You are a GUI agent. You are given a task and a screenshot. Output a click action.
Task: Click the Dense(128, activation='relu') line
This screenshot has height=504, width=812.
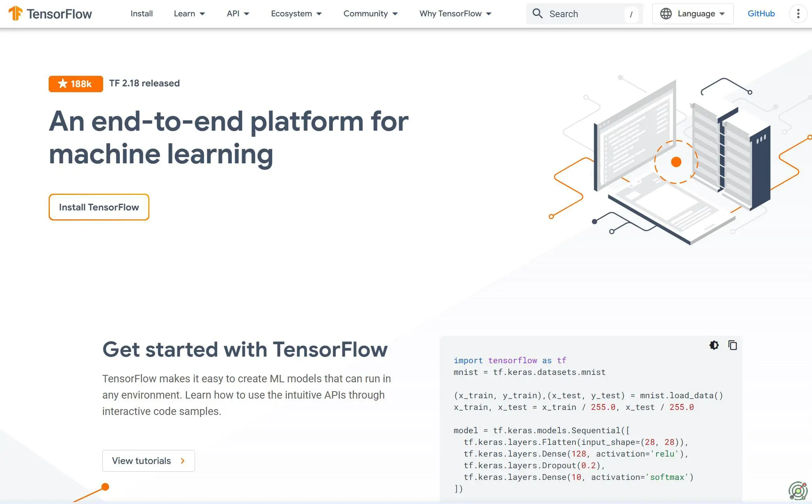[576, 454]
